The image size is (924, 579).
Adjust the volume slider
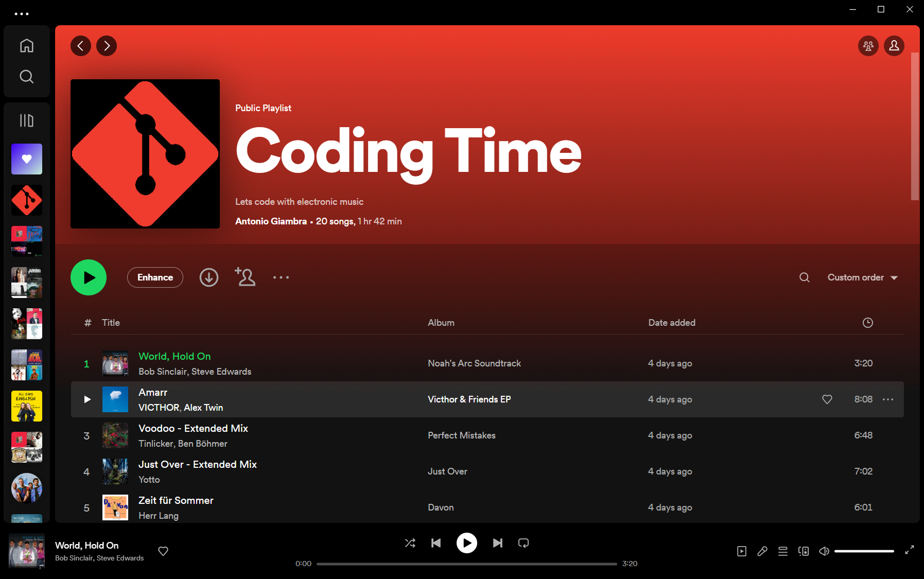click(864, 551)
